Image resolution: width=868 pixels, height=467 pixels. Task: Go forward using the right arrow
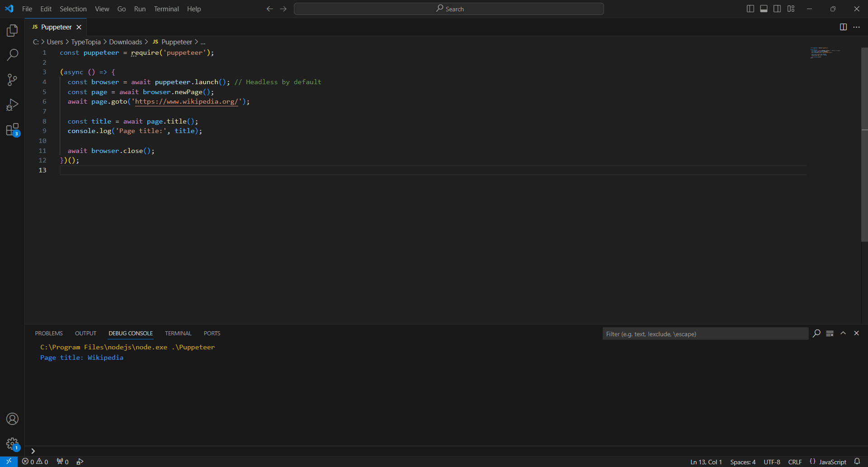283,9
